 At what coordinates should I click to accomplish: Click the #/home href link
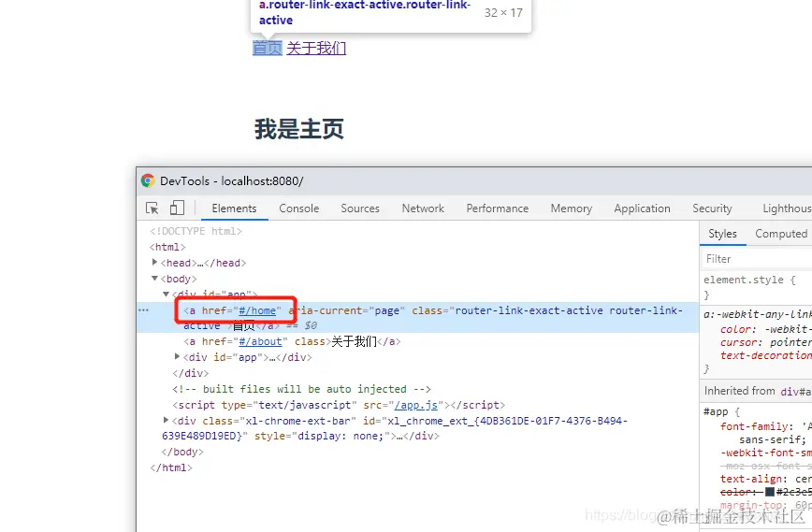(257, 310)
